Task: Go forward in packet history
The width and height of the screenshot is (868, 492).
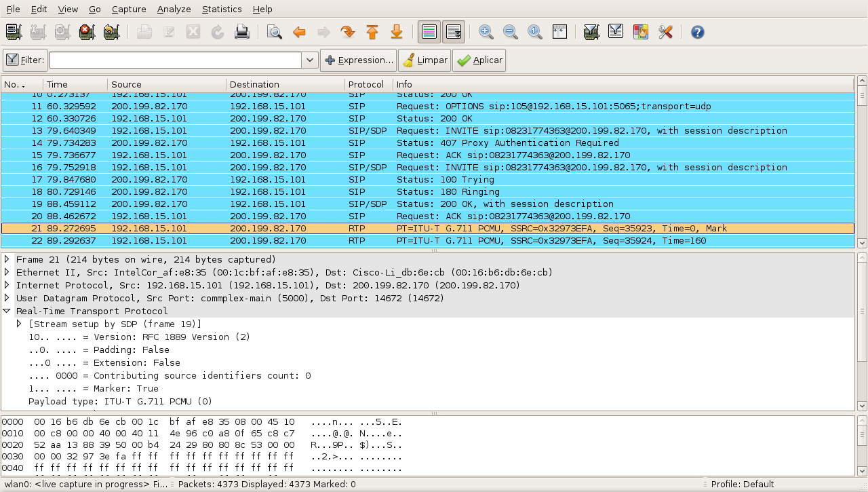Action: click(x=323, y=32)
